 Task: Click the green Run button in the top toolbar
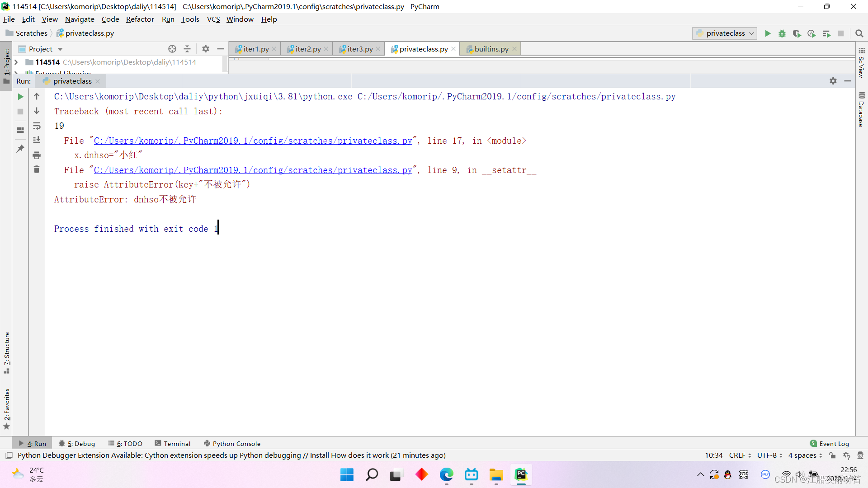pos(768,33)
